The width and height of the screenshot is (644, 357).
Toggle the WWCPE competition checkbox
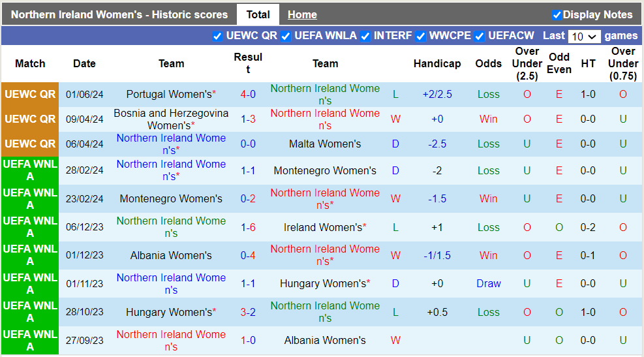[x=420, y=37]
